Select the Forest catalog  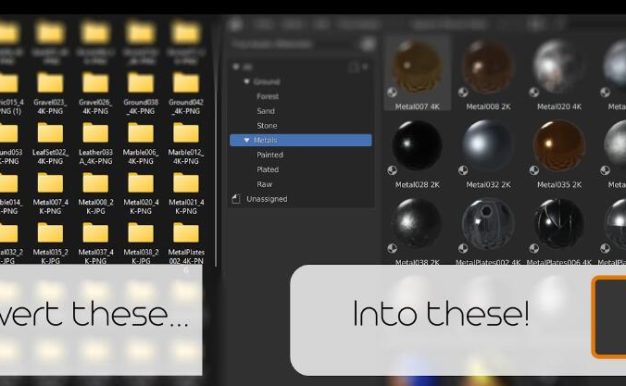(x=267, y=96)
